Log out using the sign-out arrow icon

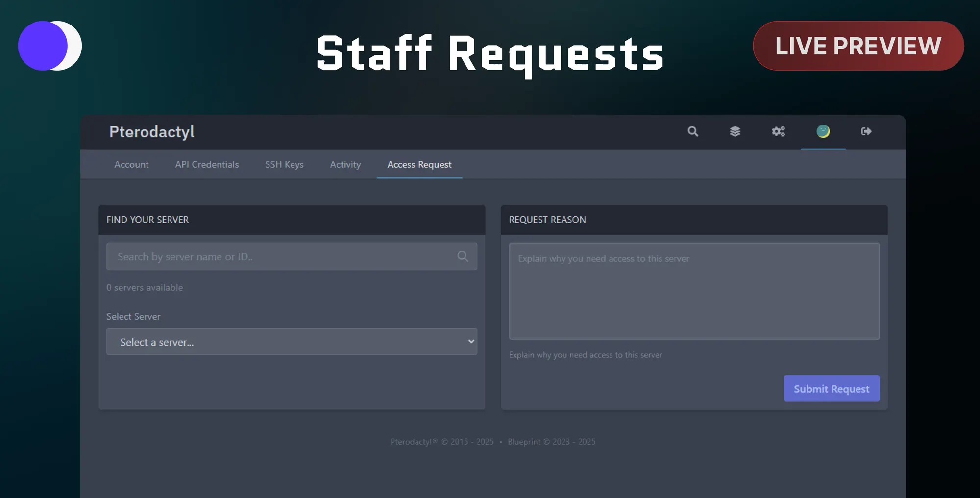(x=866, y=131)
